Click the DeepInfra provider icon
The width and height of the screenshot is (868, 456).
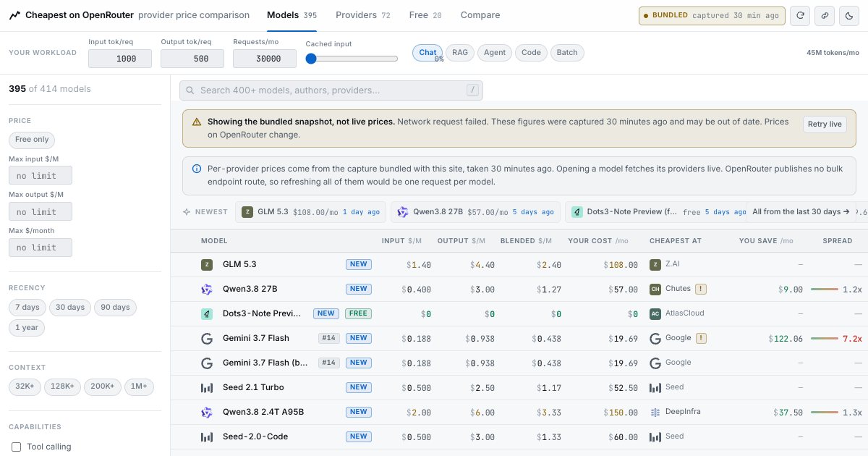(x=655, y=412)
